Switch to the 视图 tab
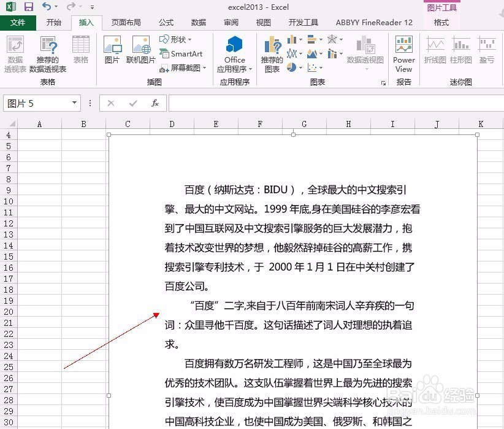 263,23
